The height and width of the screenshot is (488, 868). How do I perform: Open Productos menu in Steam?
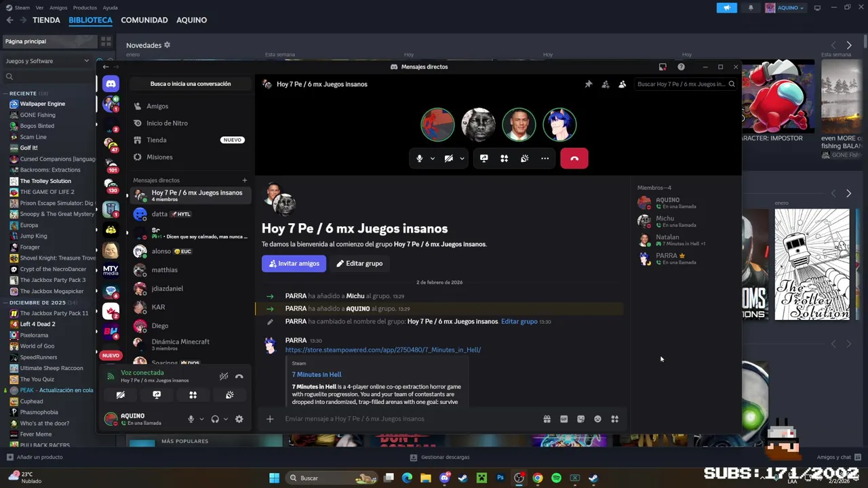(85, 7)
